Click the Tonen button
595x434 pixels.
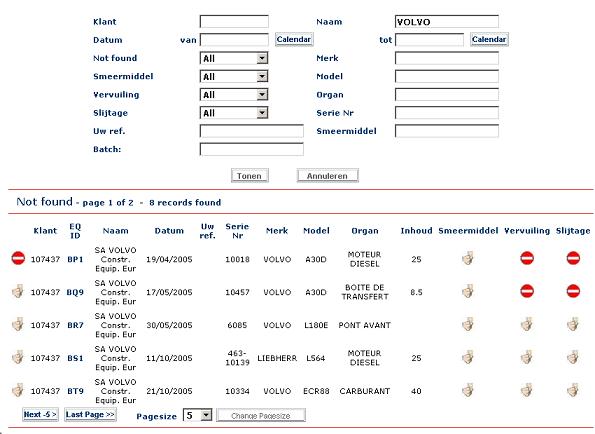coord(250,176)
